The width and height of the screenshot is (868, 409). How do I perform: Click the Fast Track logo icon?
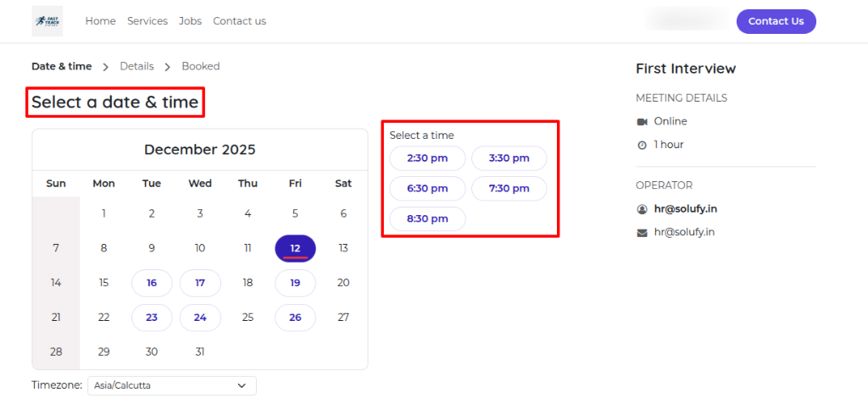pyautogui.click(x=47, y=21)
